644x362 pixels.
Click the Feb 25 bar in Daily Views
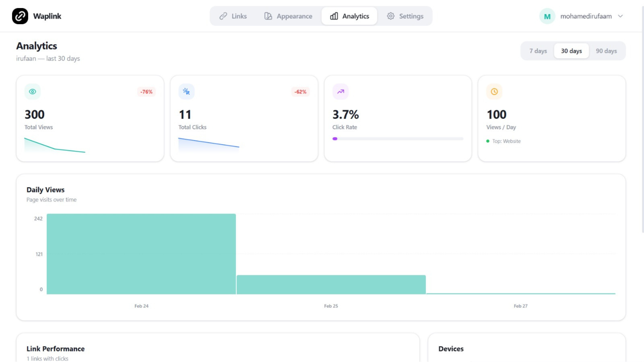331,285
